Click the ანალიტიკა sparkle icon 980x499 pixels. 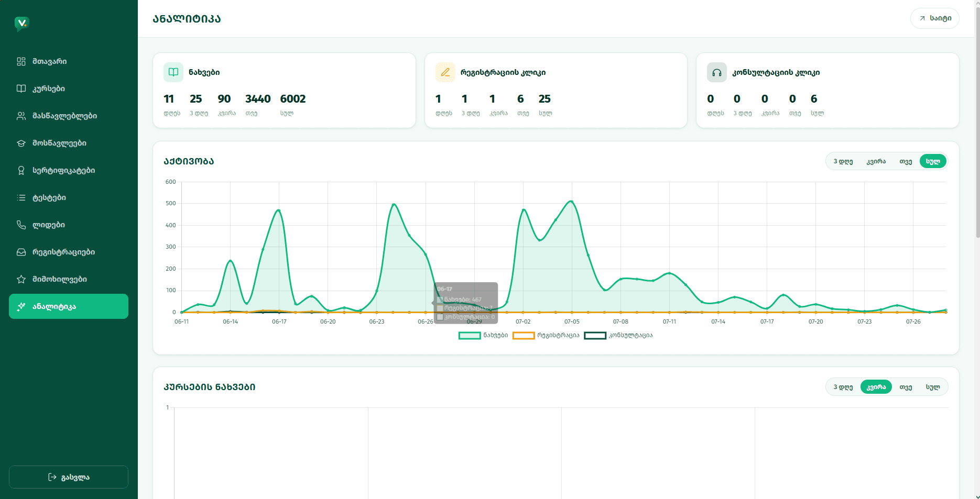(21, 306)
